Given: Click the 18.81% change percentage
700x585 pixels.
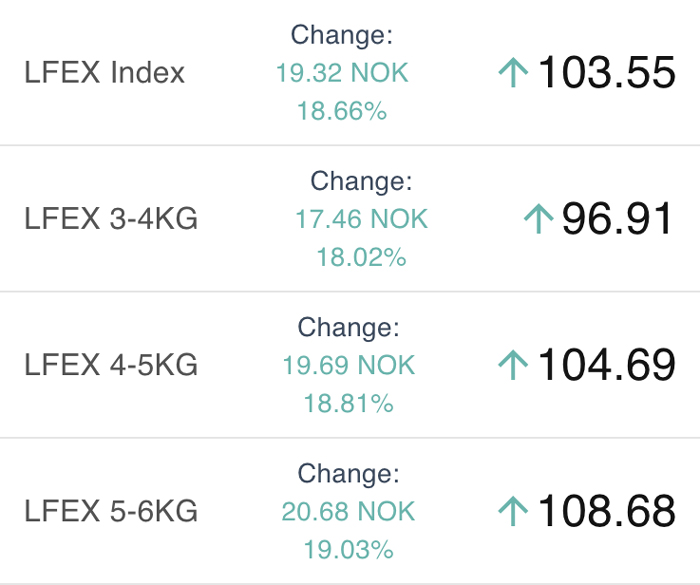Looking at the screenshot, I should (349, 403).
